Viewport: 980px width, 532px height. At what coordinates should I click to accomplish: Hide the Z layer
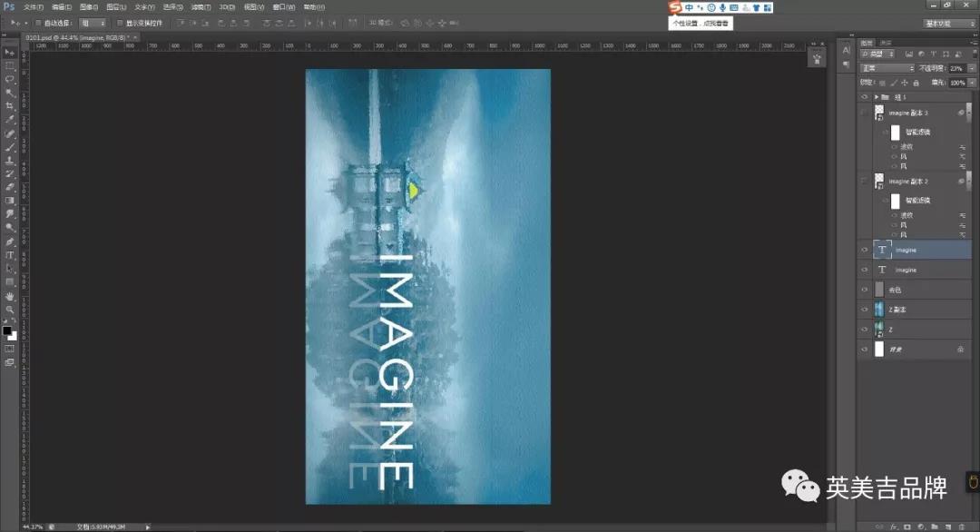coord(865,330)
